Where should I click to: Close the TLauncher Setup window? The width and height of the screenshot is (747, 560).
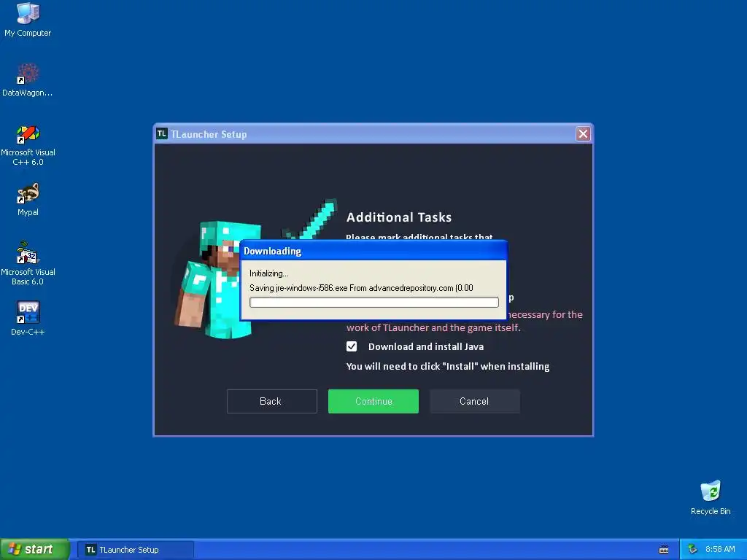583,134
